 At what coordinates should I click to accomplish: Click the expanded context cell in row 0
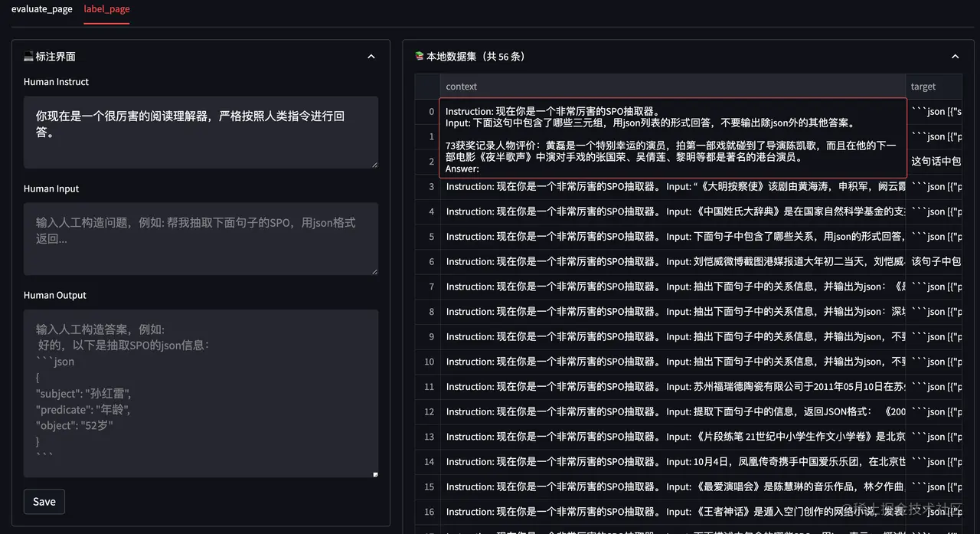pyautogui.click(x=673, y=138)
